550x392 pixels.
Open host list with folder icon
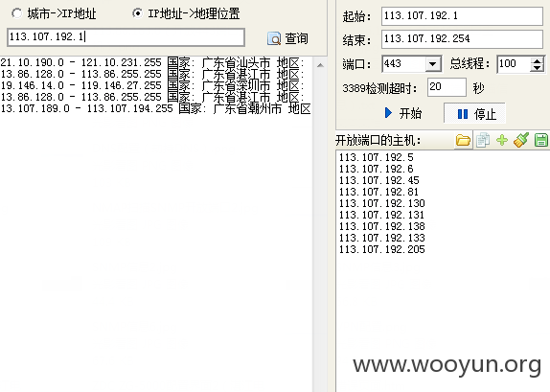[x=463, y=140]
